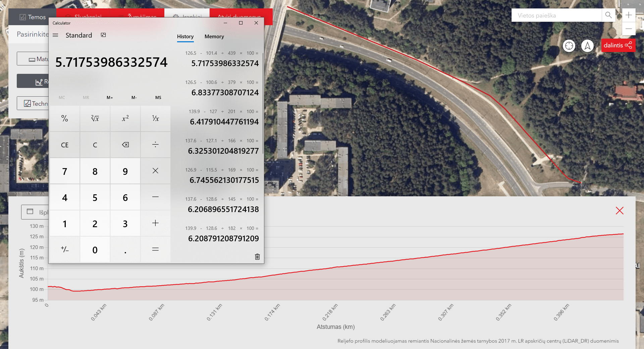Close the elevation profile panel
644x349 pixels.
click(x=620, y=211)
